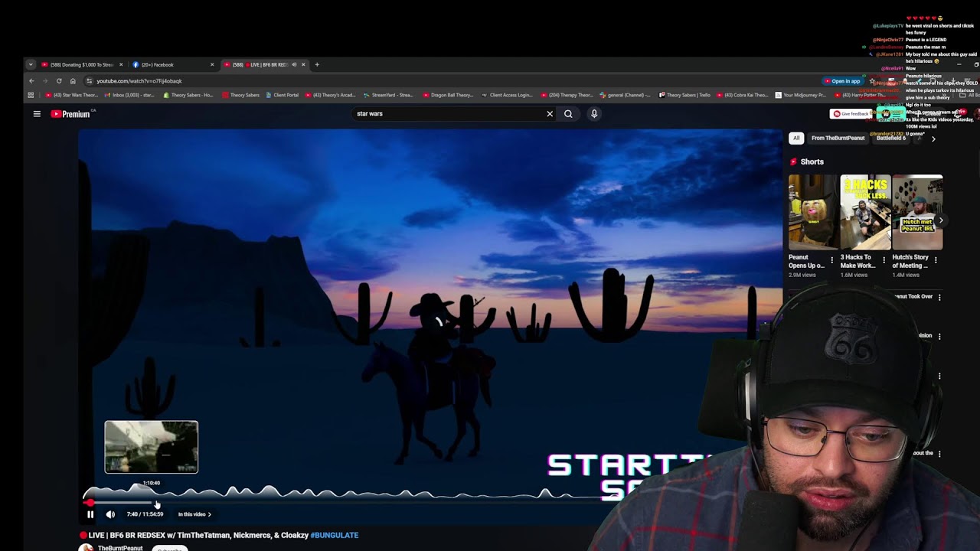
Task: Open Slack 'general (Channel)' bookmark
Action: tap(625, 95)
